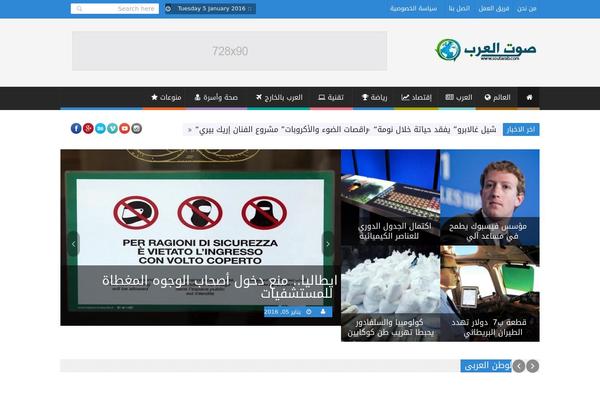Click the magnifier icon in search box
The image size is (600, 400).
pos(79,8)
